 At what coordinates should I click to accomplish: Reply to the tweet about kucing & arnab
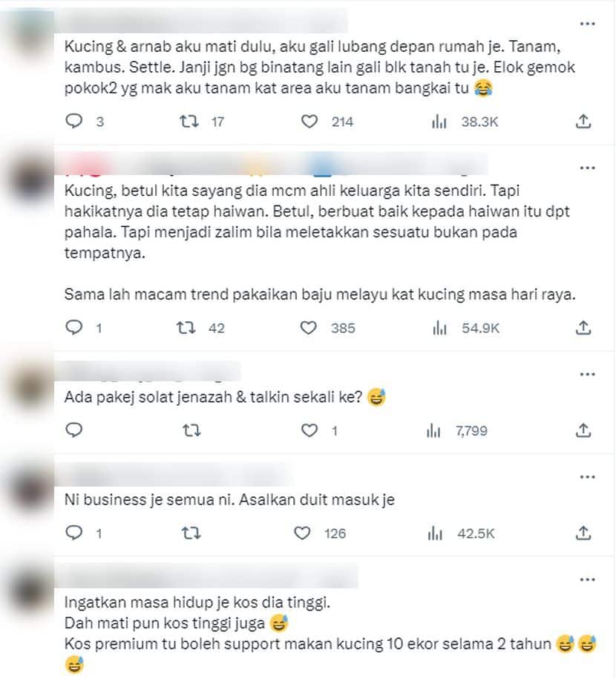click(74, 122)
